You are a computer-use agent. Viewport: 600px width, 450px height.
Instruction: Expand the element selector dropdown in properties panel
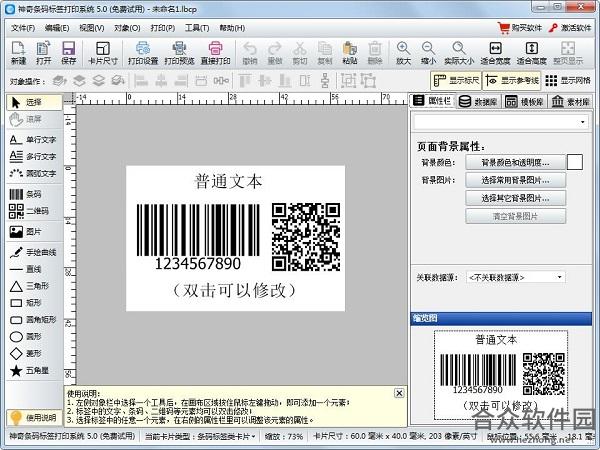(582, 122)
